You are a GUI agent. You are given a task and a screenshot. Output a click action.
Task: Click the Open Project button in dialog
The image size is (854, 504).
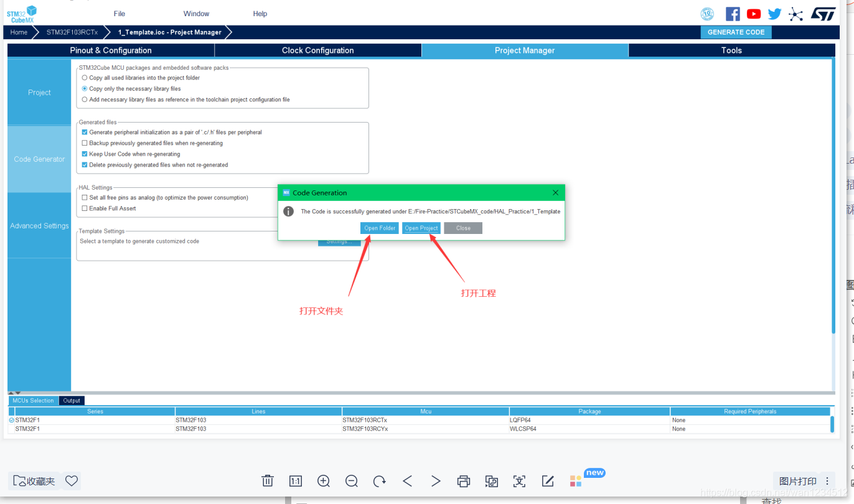[x=421, y=228]
